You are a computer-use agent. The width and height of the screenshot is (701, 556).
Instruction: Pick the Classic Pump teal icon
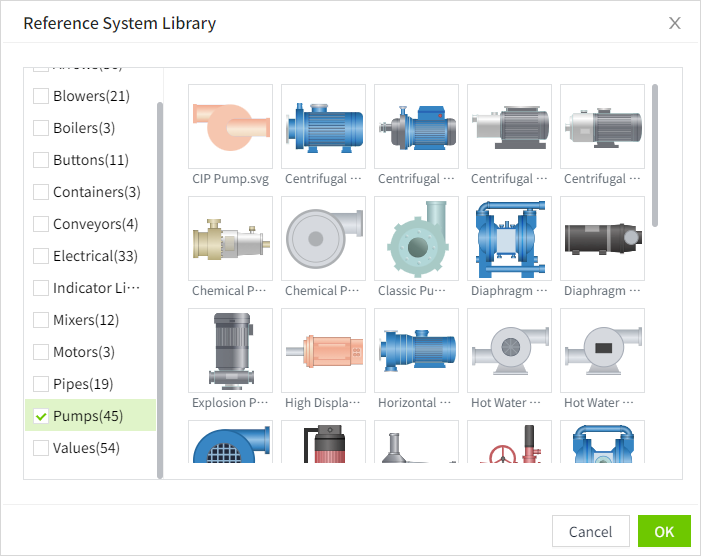[416, 238]
